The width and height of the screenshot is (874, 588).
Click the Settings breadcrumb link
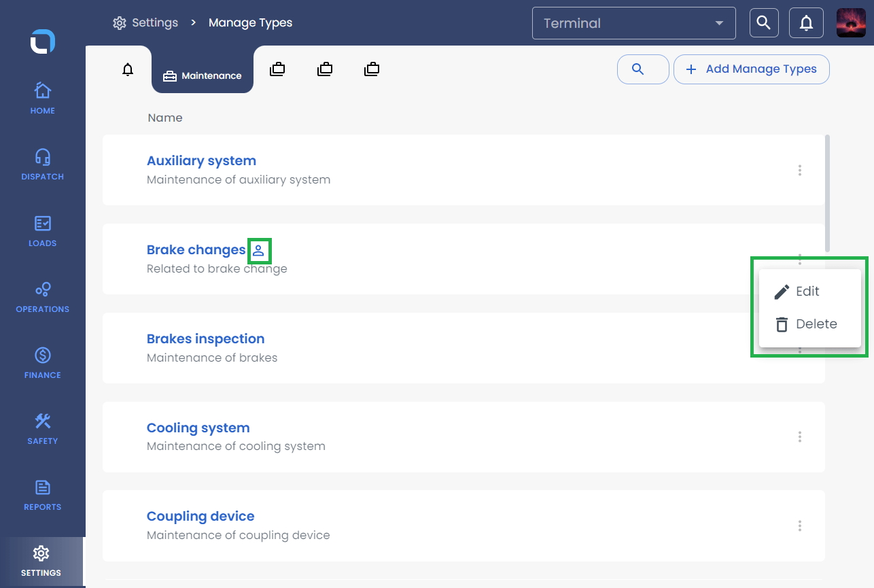tap(155, 23)
